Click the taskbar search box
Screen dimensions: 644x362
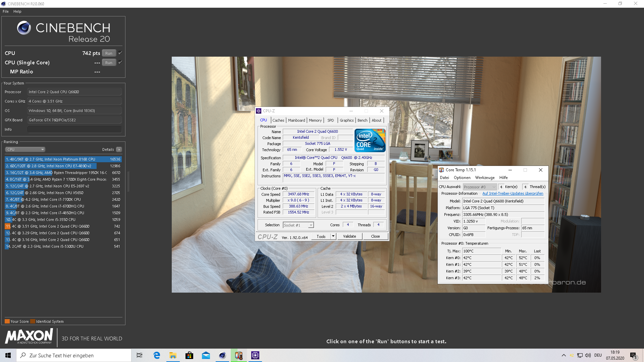[x=74, y=355]
